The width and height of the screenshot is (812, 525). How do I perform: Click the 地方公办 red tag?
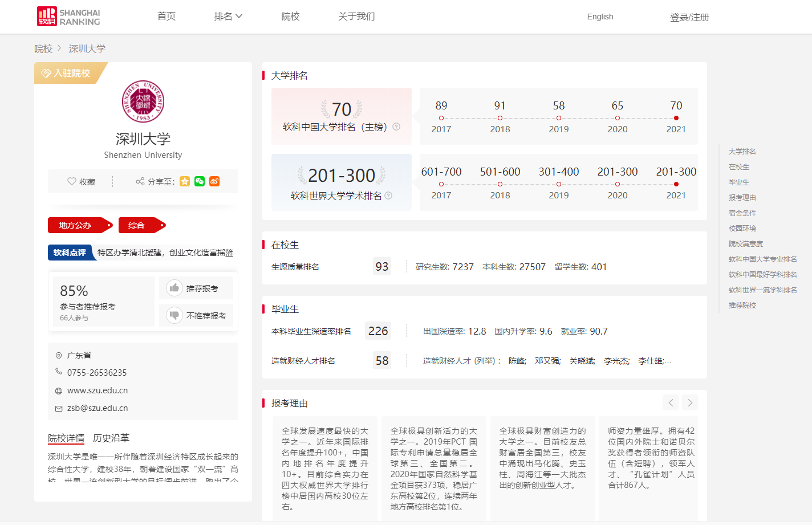[80, 225]
